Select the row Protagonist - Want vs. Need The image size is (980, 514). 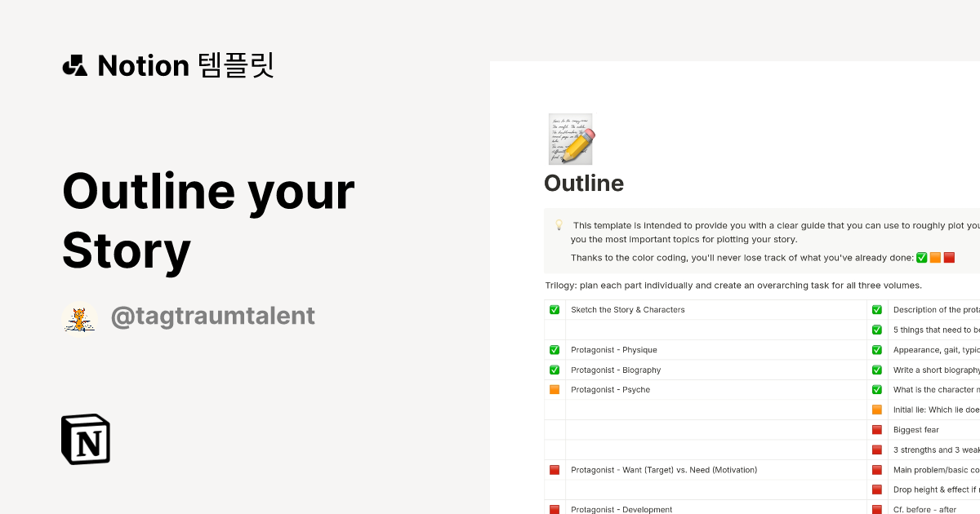coord(664,469)
